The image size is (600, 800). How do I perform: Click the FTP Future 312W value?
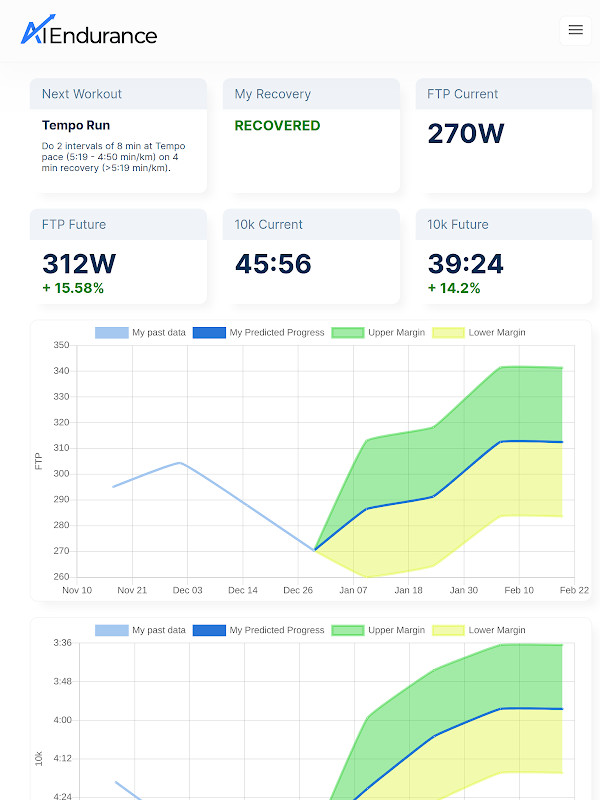tap(79, 264)
